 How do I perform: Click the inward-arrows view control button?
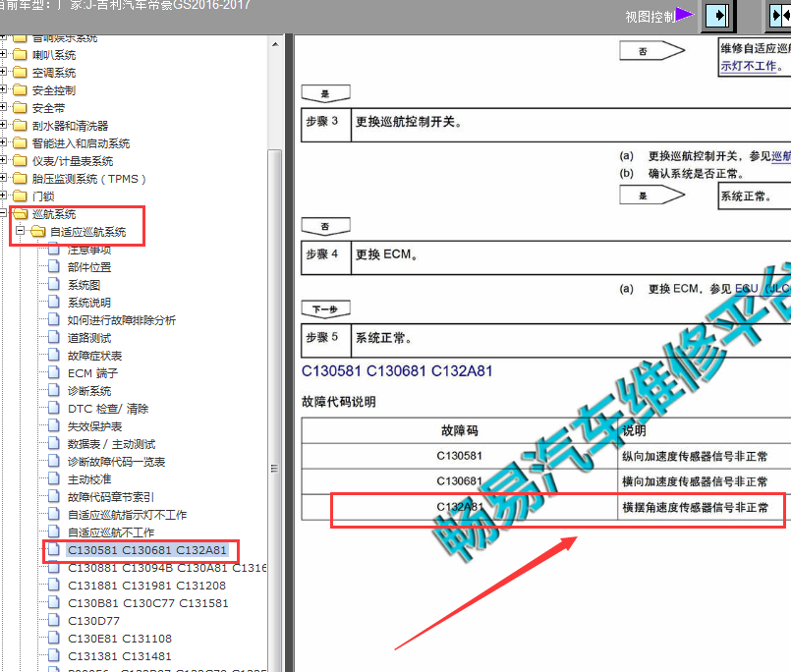[x=780, y=16]
